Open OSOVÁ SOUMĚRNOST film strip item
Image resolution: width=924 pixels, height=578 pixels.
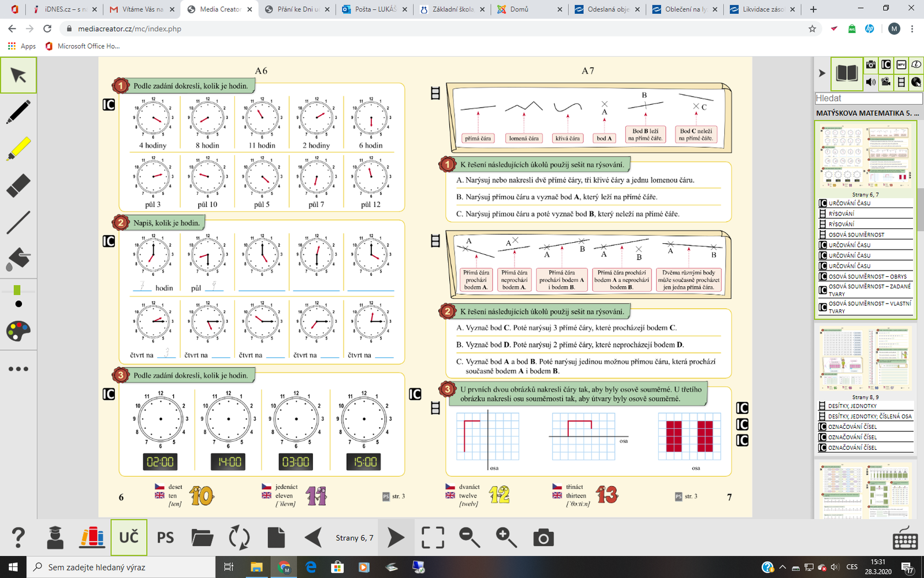(x=866, y=235)
